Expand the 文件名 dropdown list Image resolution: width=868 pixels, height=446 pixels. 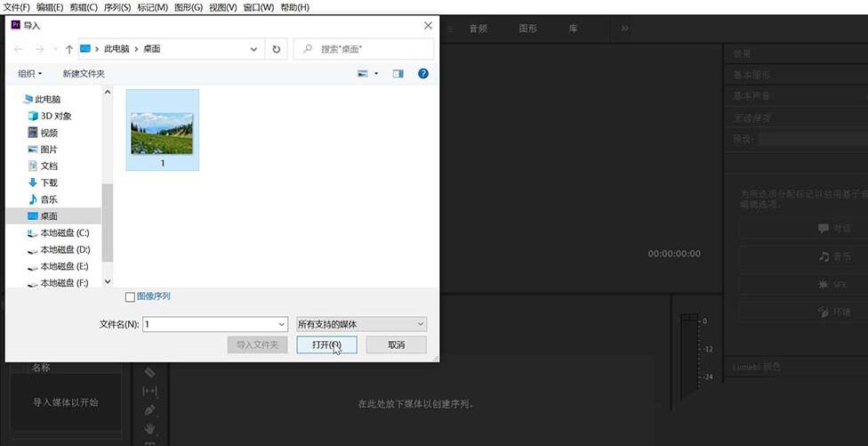(282, 325)
